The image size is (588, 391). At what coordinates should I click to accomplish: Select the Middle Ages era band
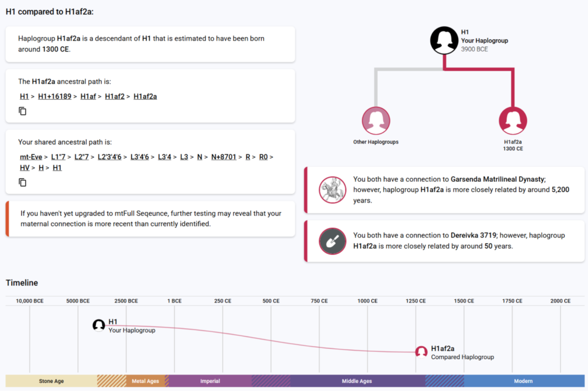pos(357,381)
